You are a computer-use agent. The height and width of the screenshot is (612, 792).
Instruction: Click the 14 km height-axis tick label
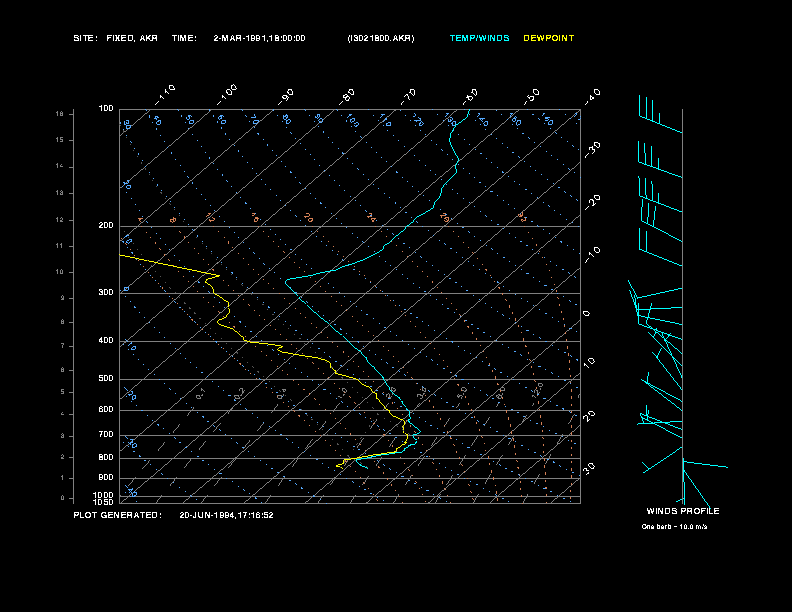[60, 166]
